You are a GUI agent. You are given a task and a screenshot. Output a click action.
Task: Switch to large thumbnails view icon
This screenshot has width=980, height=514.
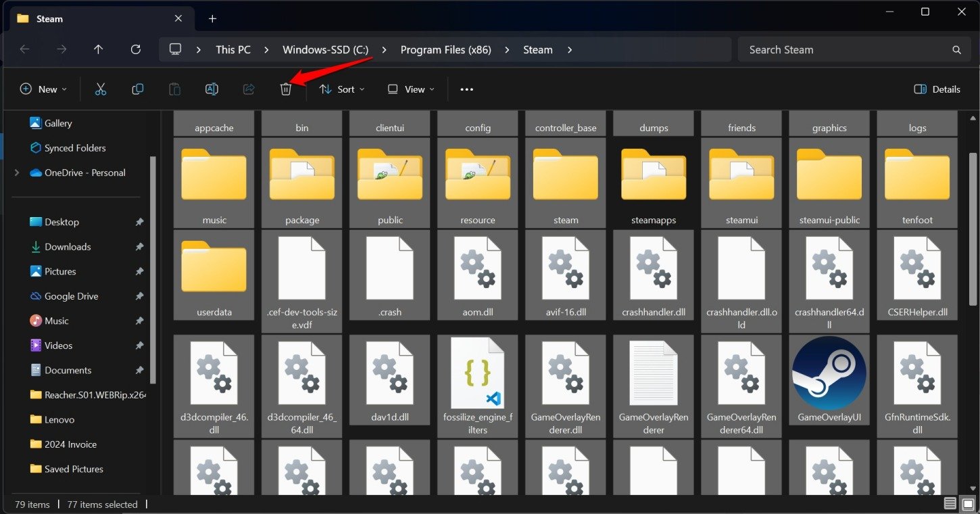pos(966,504)
